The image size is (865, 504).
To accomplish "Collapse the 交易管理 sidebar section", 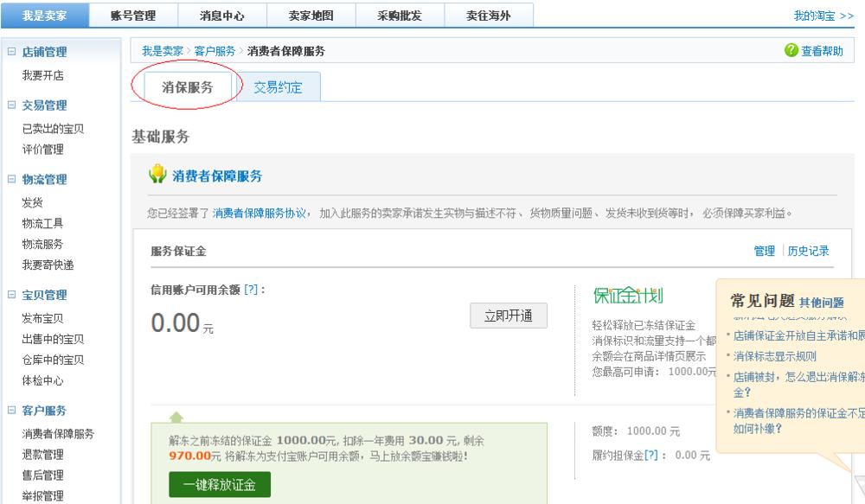I will [x=11, y=105].
